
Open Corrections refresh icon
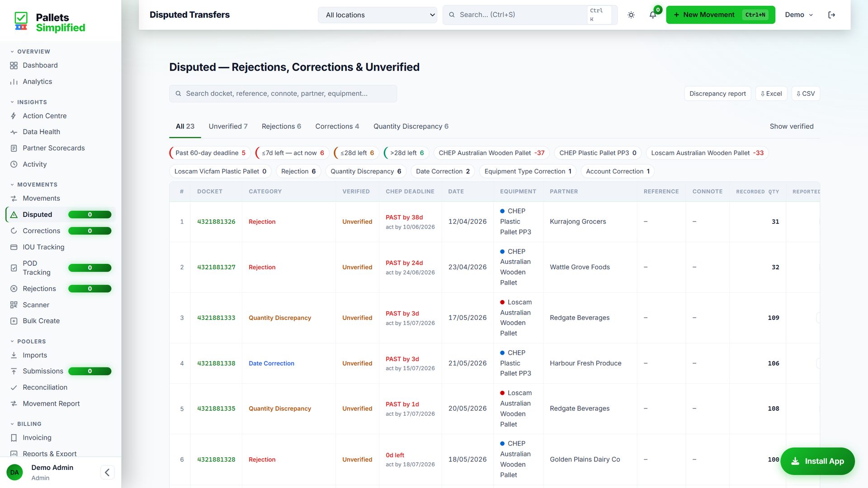(x=14, y=231)
